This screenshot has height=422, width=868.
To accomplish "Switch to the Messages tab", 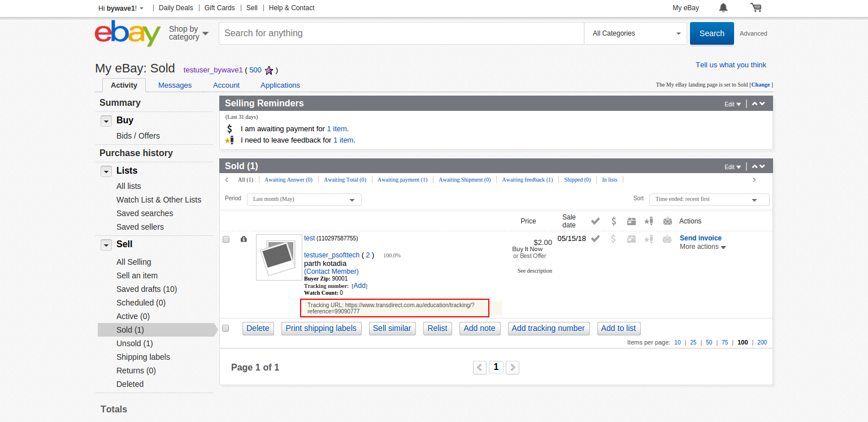I will [175, 85].
